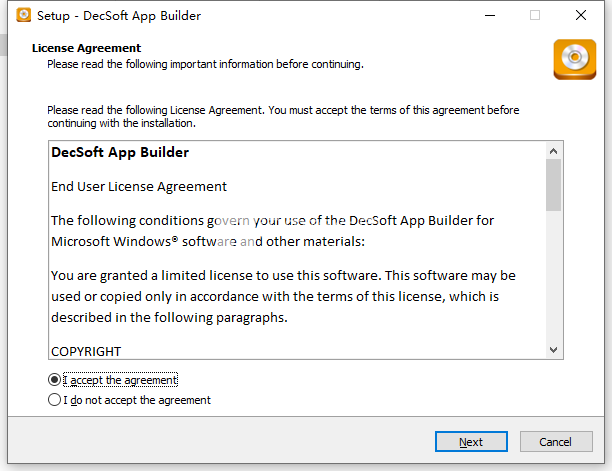Click the "The following conditions govern" paragraph

(272, 231)
